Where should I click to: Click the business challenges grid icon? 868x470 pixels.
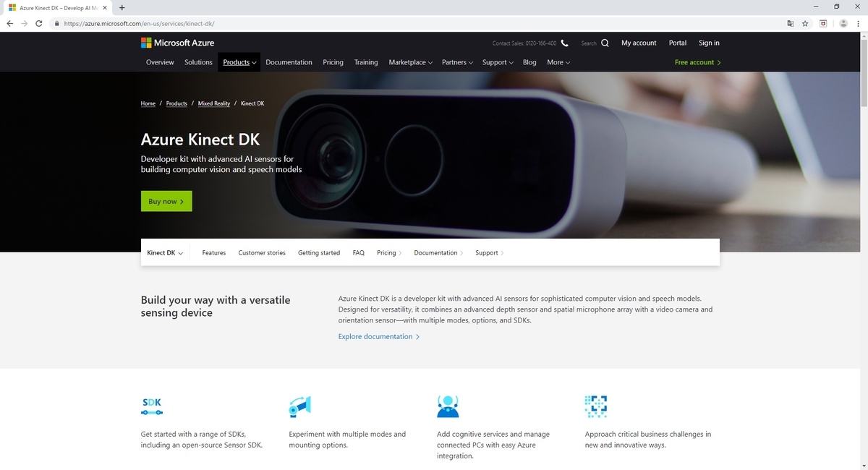pyautogui.click(x=596, y=406)
